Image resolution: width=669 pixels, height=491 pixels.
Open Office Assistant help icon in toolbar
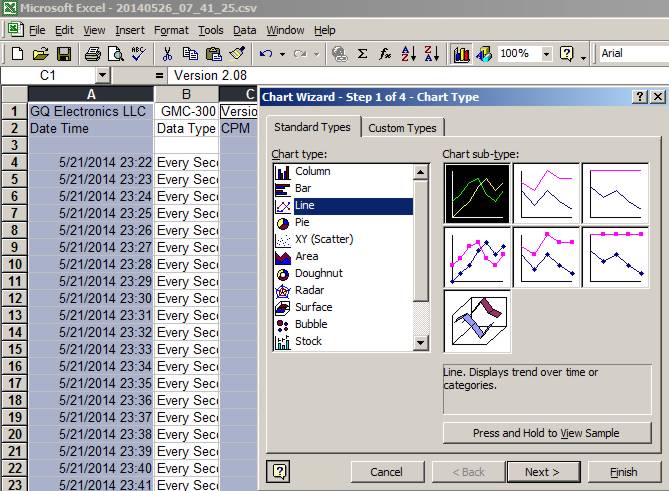point(566,54)
